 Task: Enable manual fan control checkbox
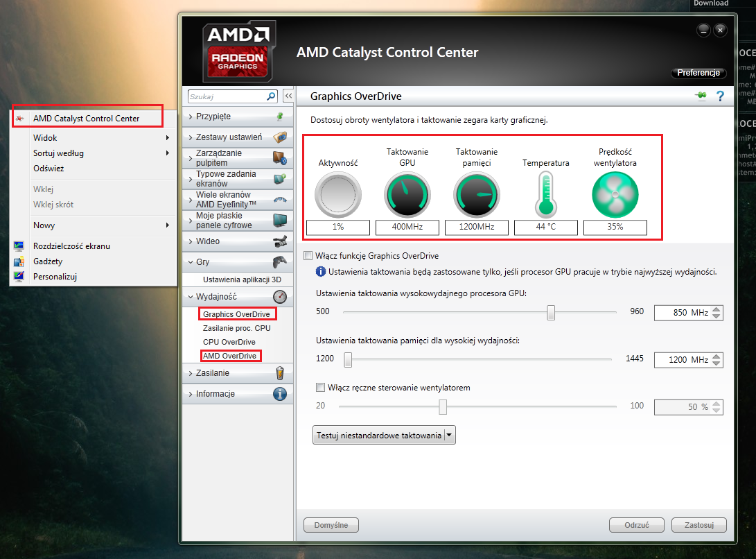point(320,388)
